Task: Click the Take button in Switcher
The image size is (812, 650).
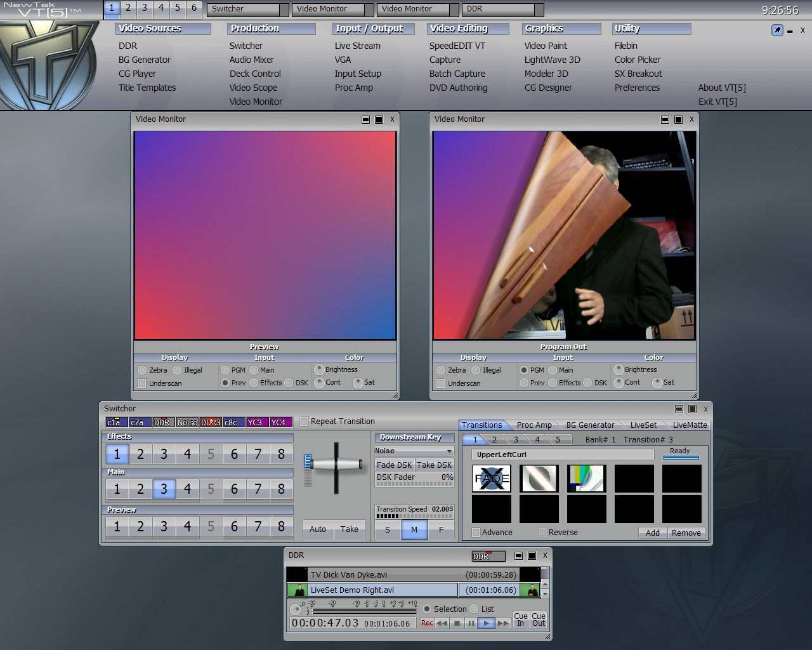Action: click(x=350, y=529)
